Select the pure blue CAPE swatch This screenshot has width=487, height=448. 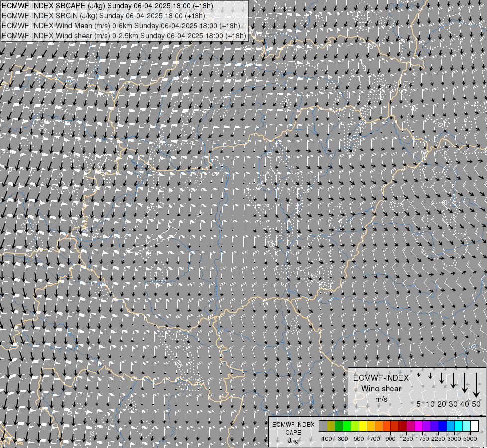tap(442, 426)
